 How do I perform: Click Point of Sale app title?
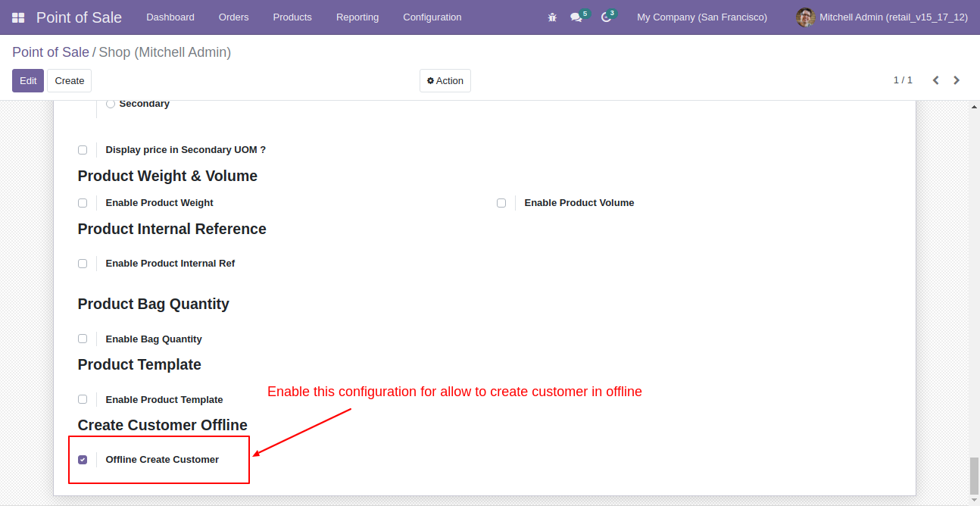[79, 17]
